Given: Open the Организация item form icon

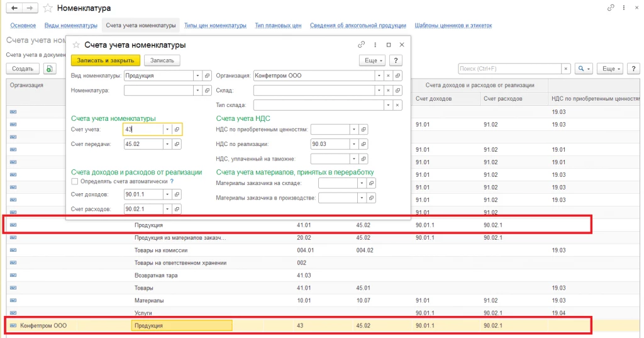Looking at the screenshot, I should point(397,76).
